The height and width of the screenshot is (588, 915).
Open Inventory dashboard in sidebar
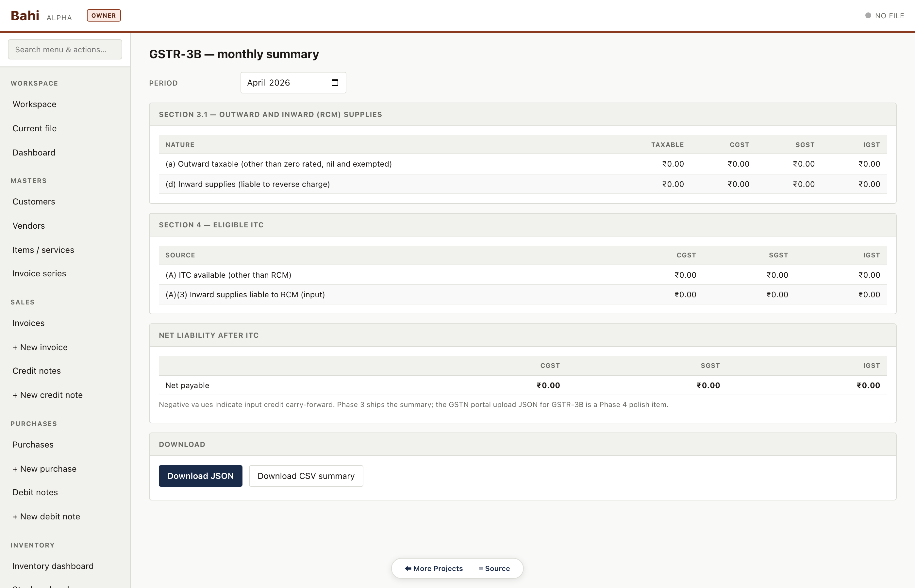point(53,566)
